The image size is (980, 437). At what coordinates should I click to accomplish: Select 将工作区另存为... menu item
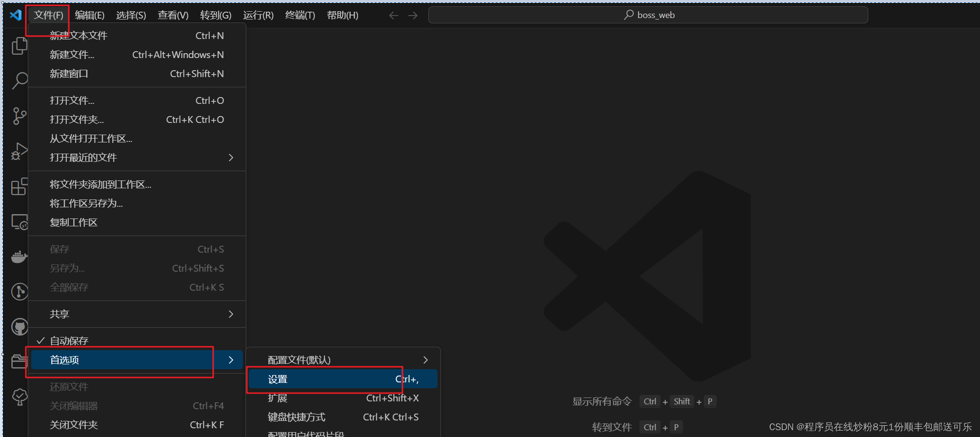137,203
